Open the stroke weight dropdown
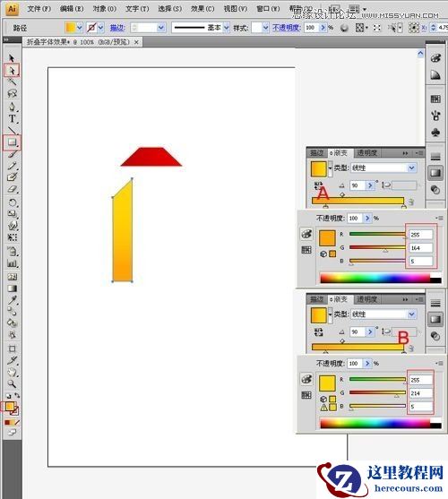 pyautogui.click(x=161, y=28)
